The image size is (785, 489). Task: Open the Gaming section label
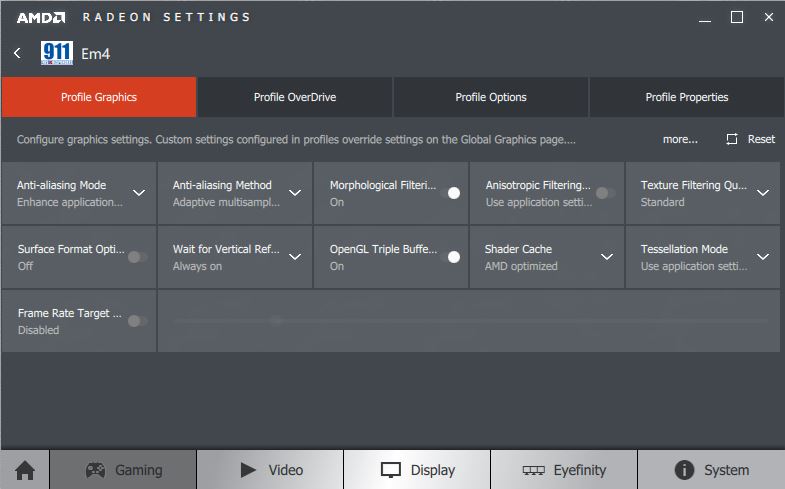pyautogui.click(x=139, y=470)
